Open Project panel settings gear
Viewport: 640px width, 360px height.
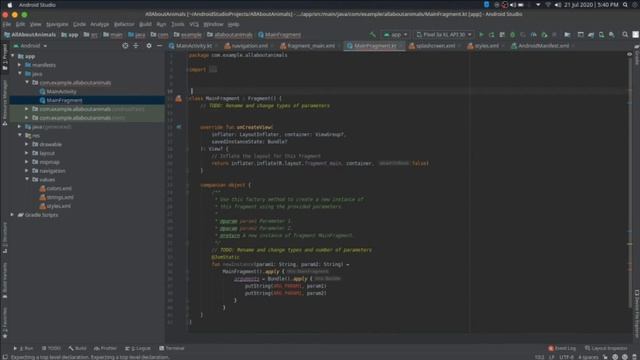coord(149,46)
